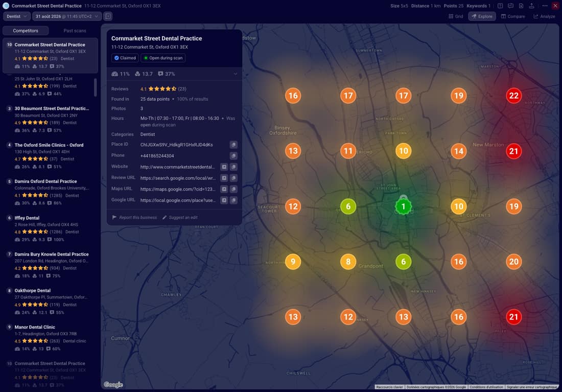Open the help question-mark icon
Viewport: 562px width, 392px height.
[500, 6]
